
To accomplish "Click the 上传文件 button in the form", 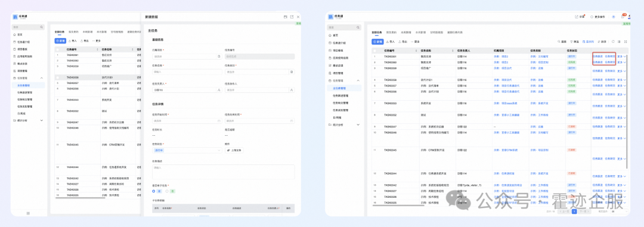I will pyautogui.click(x=234, y=150).
